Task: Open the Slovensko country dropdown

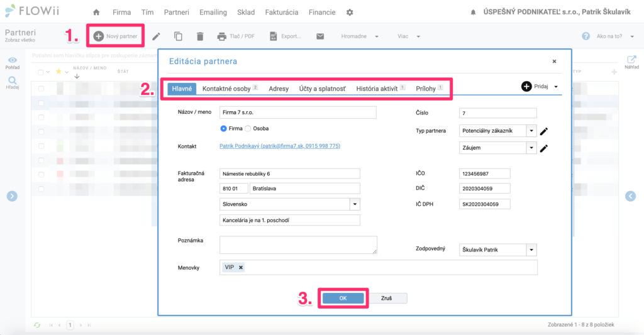Action: [x=355, y=204]
